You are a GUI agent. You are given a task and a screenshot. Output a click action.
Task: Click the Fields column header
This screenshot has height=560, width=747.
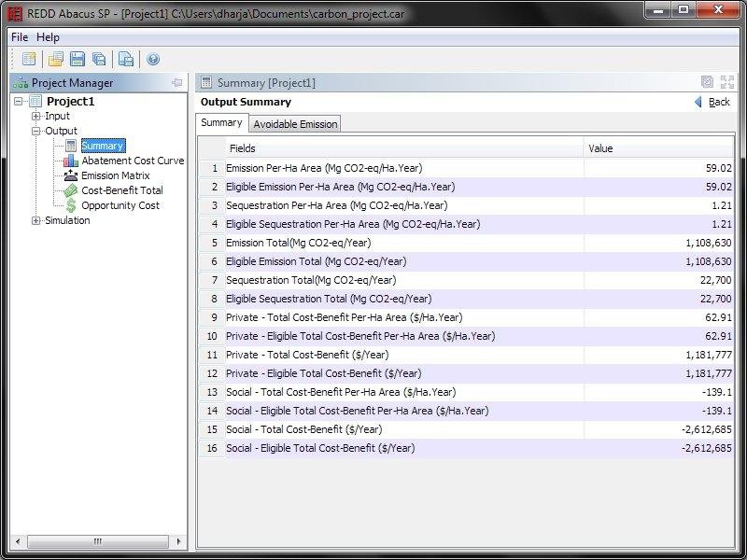[x=404, y=148]
